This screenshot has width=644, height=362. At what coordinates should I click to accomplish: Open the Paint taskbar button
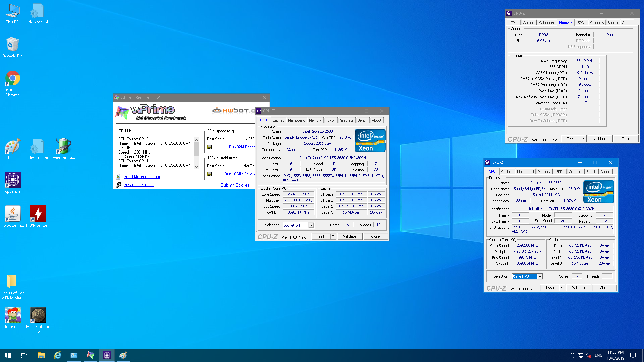coord(123,355)
